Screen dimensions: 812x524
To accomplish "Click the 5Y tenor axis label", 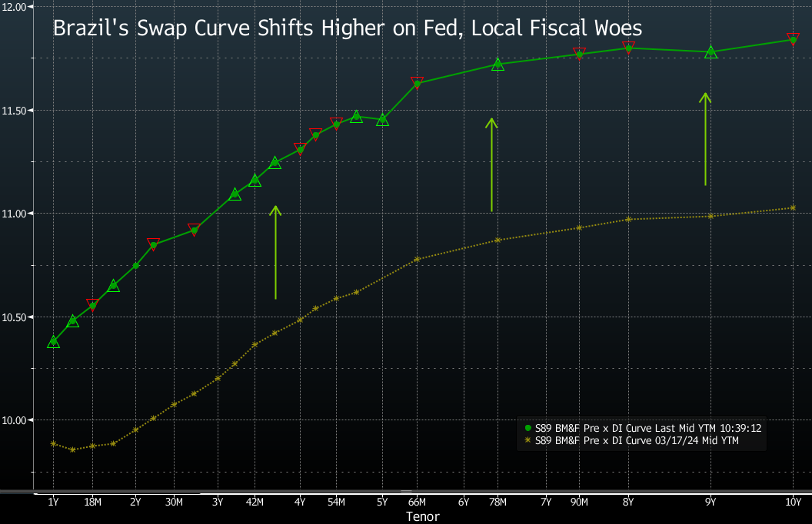I will pyautogui.click(x=382, y=502).
